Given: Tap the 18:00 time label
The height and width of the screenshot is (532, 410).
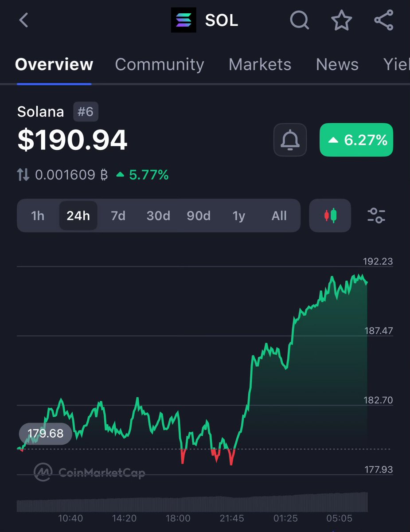Looking at the screenshot, I should click(178, 518).
